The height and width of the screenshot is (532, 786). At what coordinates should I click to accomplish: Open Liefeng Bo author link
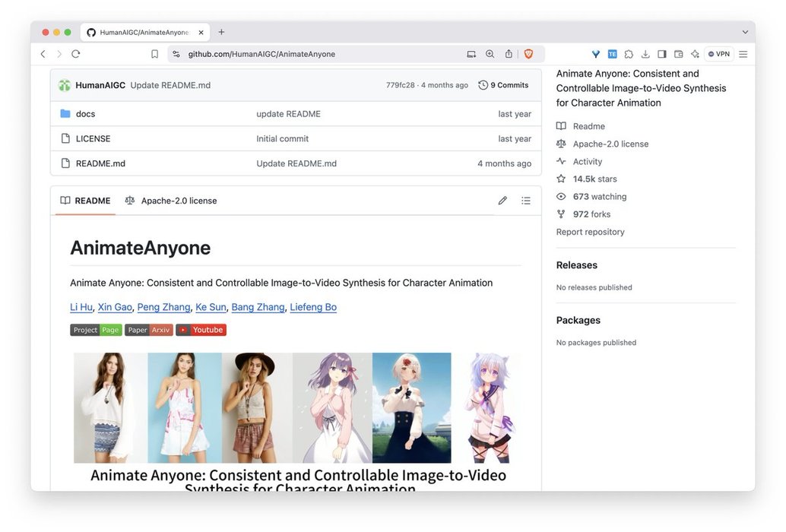[313, 307]
